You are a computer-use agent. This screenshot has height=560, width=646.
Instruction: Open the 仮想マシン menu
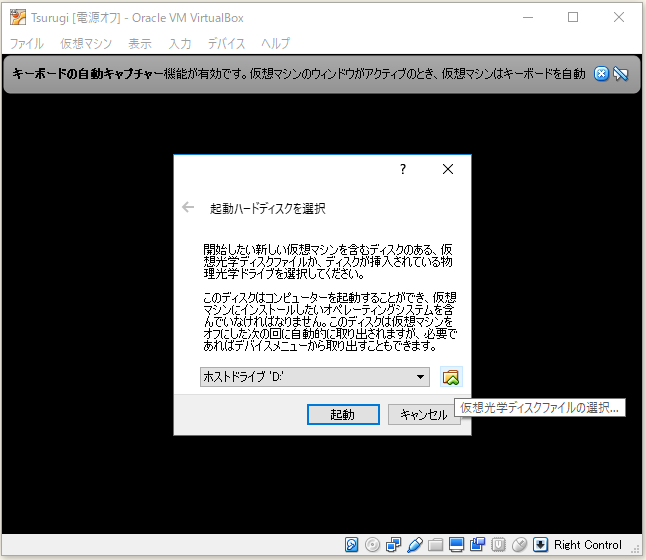coord(86,43)
